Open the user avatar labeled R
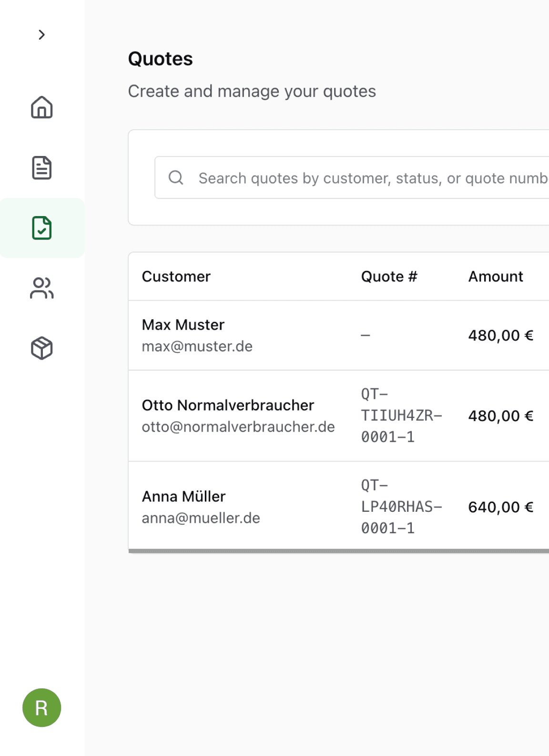This screenshot has height=756, width=549. [x=42, y=707]
